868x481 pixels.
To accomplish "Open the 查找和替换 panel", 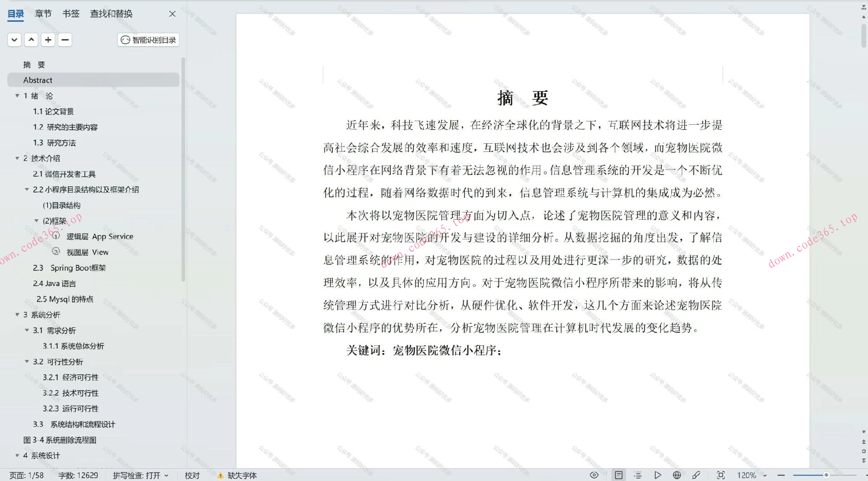I will click(111, 14).
